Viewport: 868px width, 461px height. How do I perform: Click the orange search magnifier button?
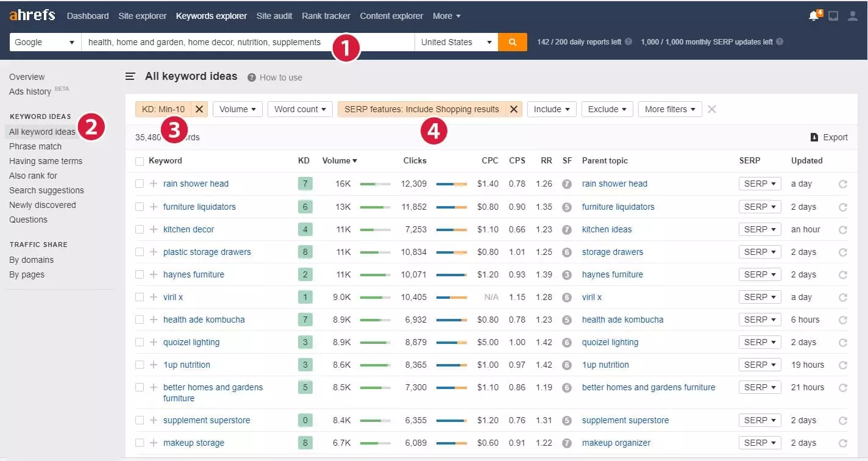tap(512, 42)
